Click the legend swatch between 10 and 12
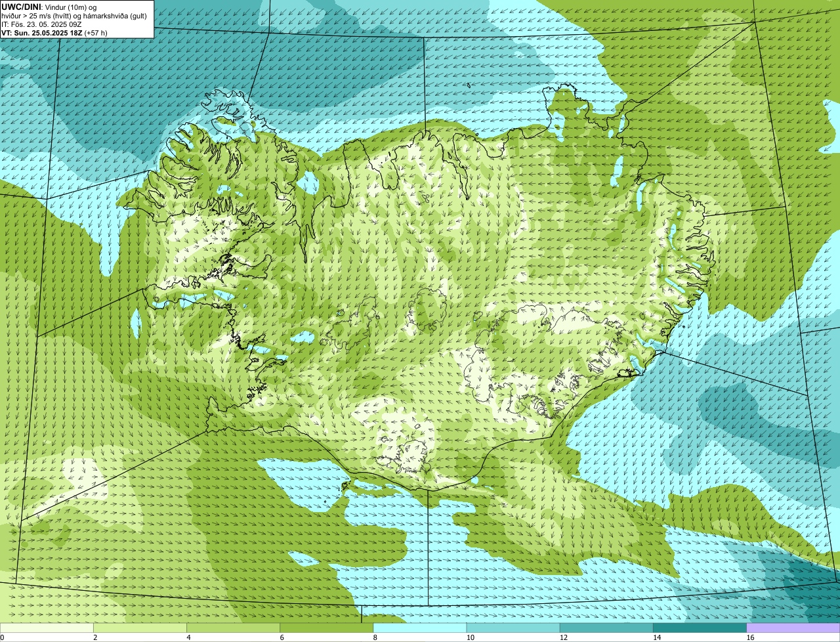 pos(513,628)
